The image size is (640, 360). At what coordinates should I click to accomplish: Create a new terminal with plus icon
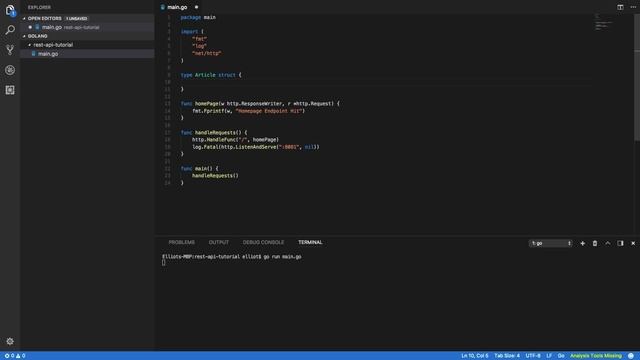tap(582, 243)
